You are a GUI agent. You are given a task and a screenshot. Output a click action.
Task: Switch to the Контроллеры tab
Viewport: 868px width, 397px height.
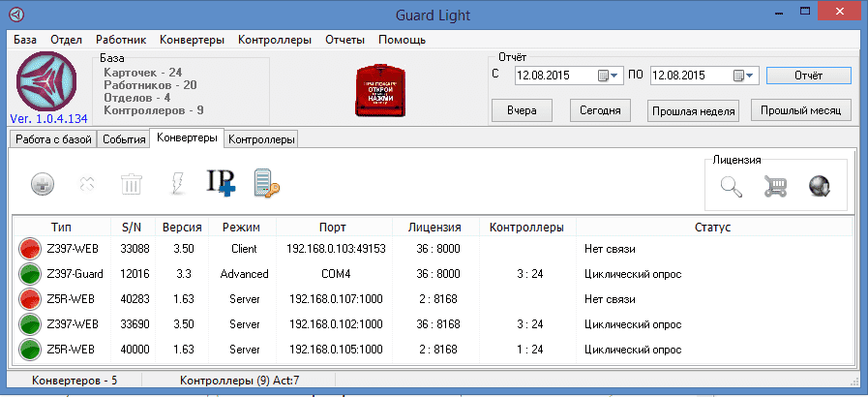[261, 139]
